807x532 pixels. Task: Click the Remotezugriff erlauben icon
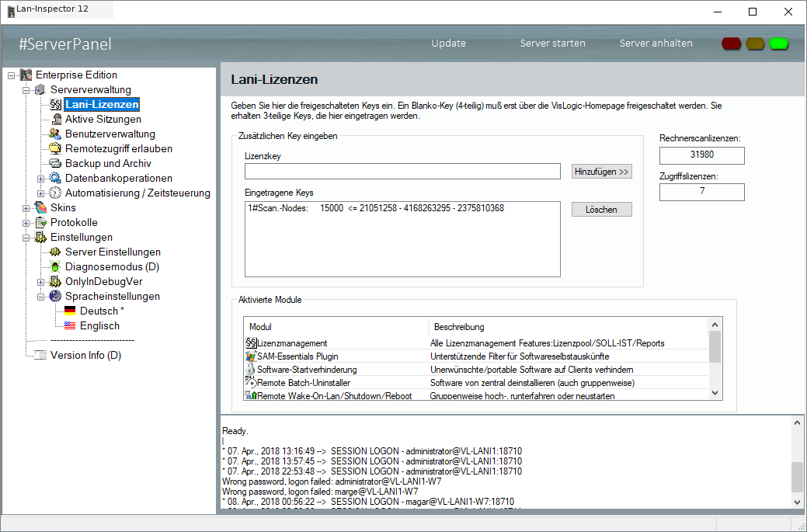pos(56,148)
